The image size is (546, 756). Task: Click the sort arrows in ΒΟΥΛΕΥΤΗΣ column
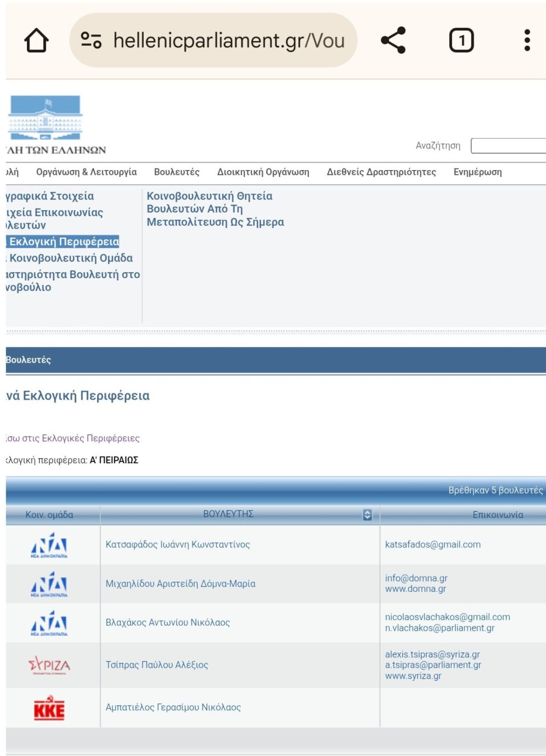pyautogui.click(x=367, y=515)
